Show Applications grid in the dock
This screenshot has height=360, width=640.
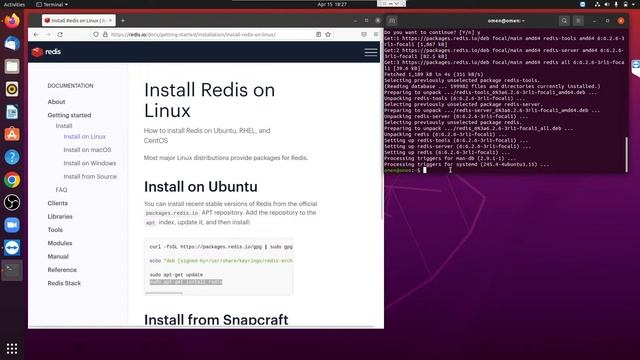[12, 348]
